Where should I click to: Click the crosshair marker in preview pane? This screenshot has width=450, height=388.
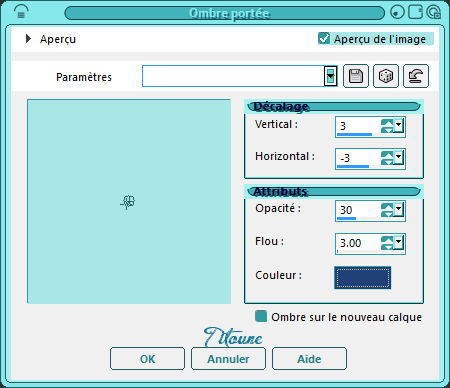128,202
